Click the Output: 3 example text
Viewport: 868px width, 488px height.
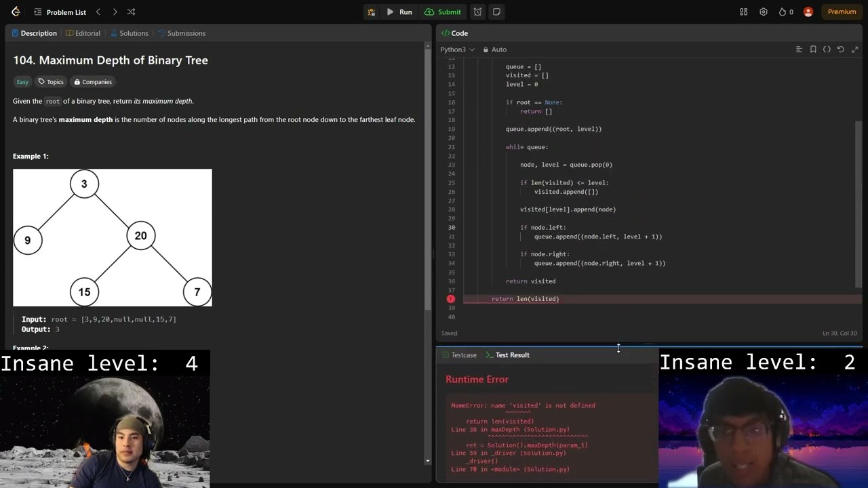[x=41, y=329]
